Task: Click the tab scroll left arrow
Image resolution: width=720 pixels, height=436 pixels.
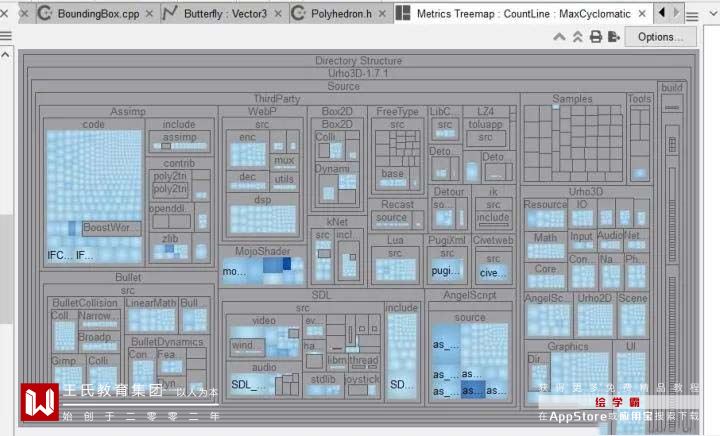Action: (662, 12)
